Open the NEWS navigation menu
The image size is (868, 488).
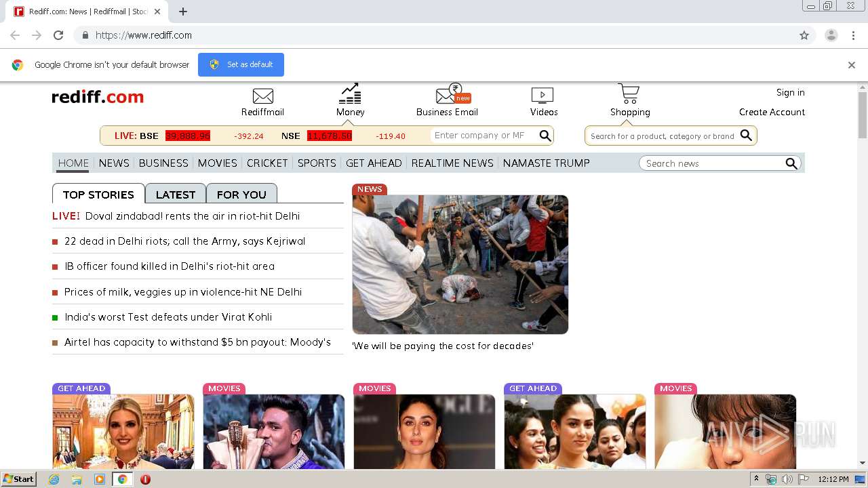coord(114,163)
